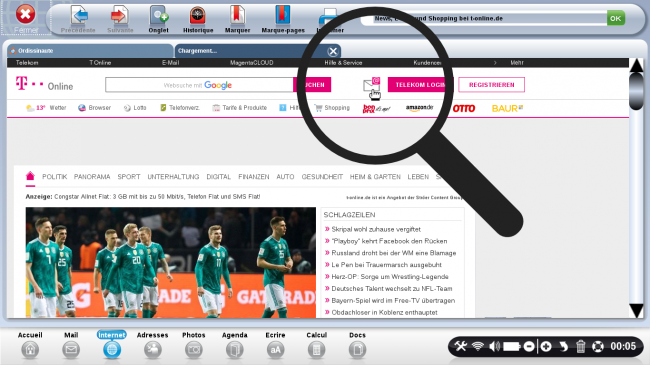Mute sound via the speaker icon
650x365 pixels.
pos(494,346)
